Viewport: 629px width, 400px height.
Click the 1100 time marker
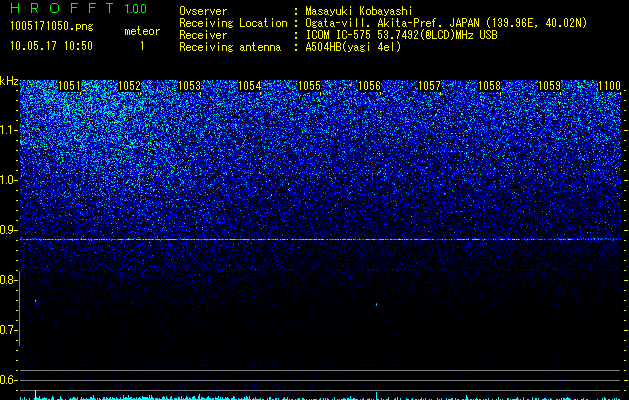coord(609,86)
